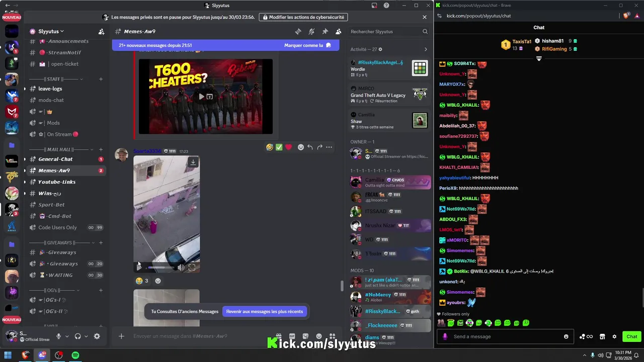Open street video in fullscreen
644x362 pixels.
point(192,267)
